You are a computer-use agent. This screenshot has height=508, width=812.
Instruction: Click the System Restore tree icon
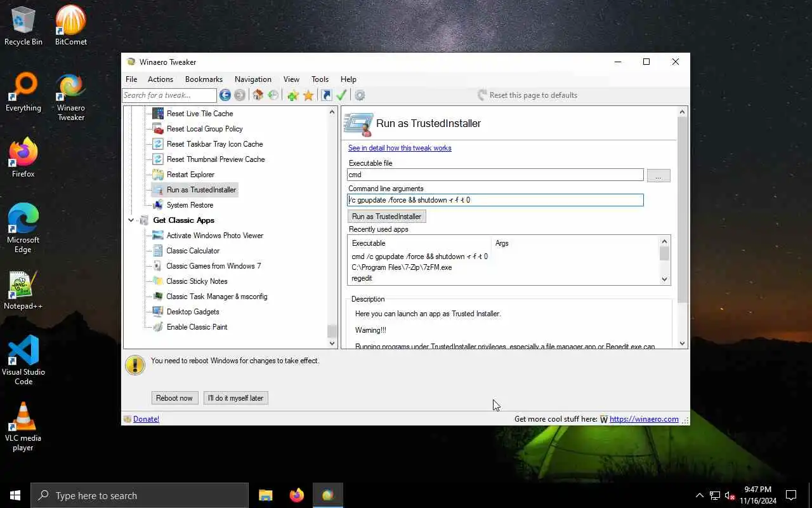coord(158,205)
